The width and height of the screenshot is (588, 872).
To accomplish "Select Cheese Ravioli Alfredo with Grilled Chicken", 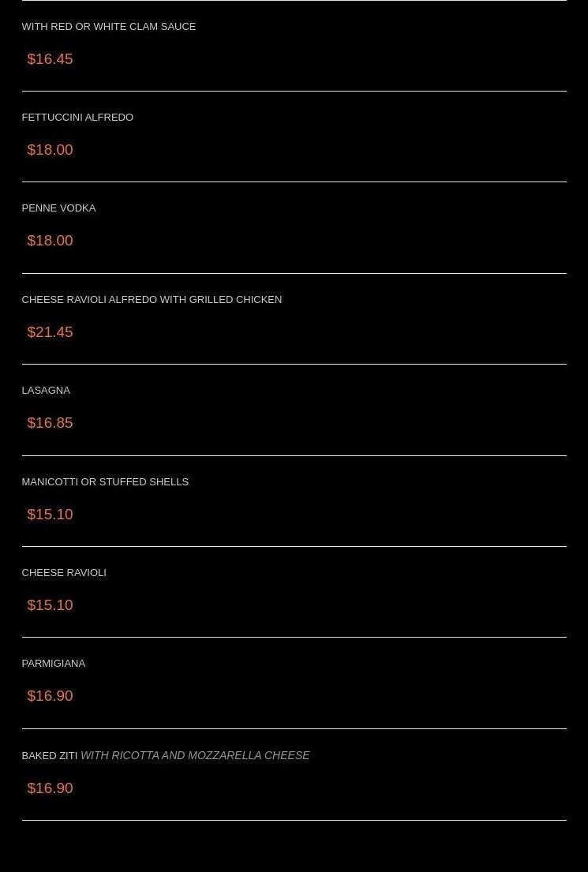I will coord(152,300).
